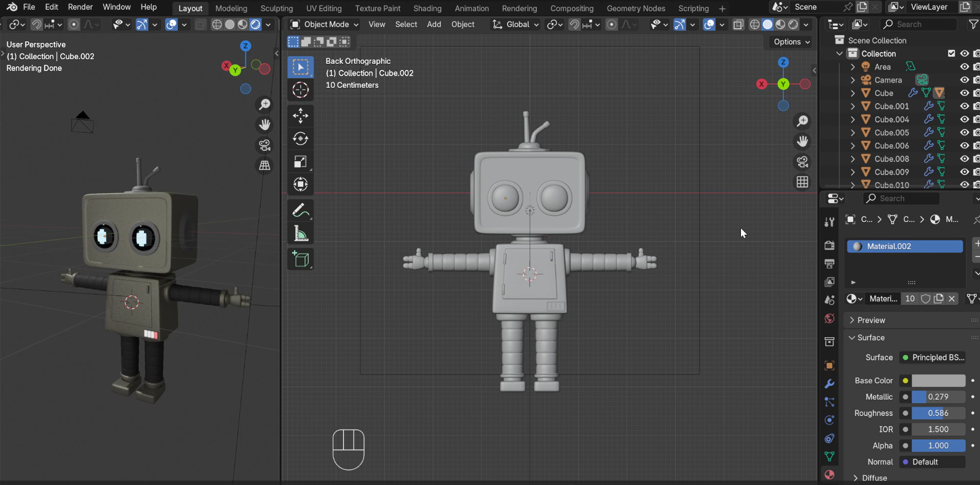Toggle visibility of the Camera object
This screenshot has height=485, width=980.
click(x=964, y=80)
